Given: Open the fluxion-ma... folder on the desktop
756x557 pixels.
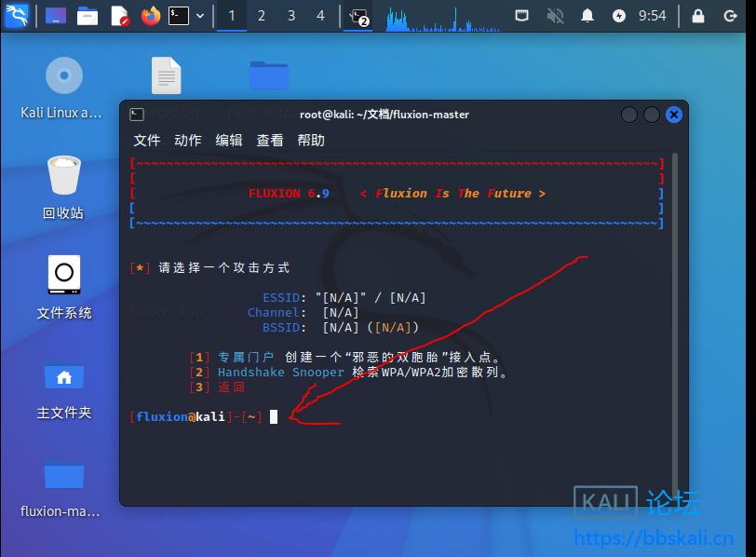Looking at the screenshot, I should pyautogui.click(x=63, y=477).
